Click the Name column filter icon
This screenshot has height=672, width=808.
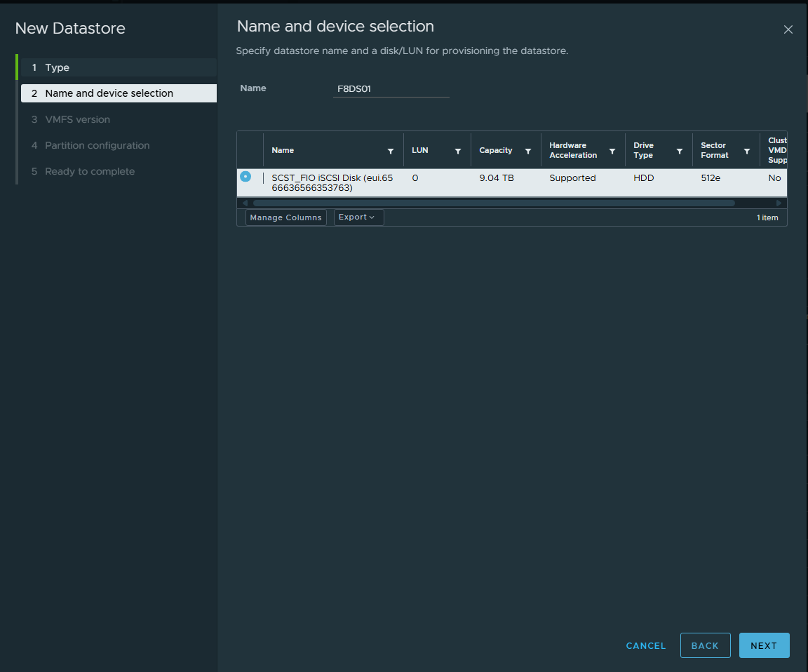[391, 151]
